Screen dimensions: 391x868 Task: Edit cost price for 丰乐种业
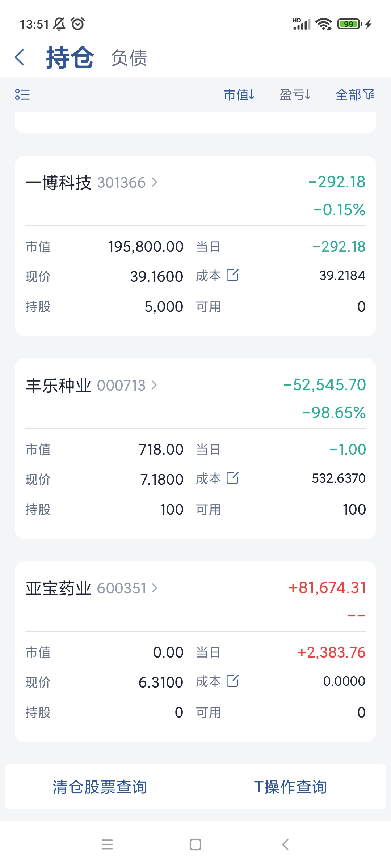coord(232,478)
